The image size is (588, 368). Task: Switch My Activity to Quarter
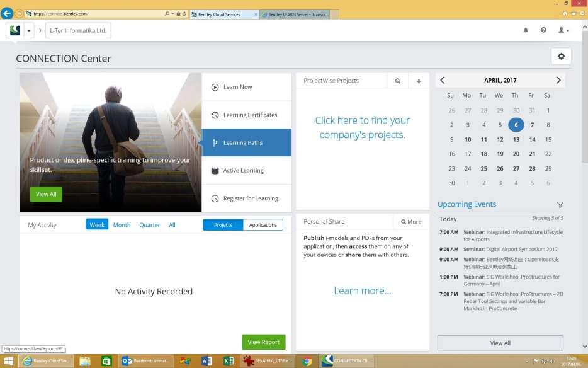[150, 225]
